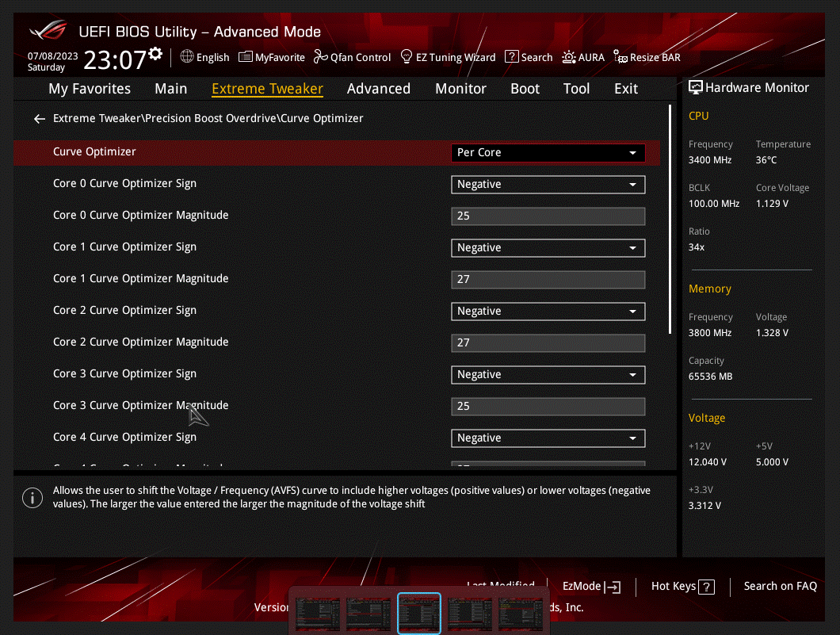
Task: Select Core 3 Curve Optimizer Magnitude label
Action: [x=141, y=406]
